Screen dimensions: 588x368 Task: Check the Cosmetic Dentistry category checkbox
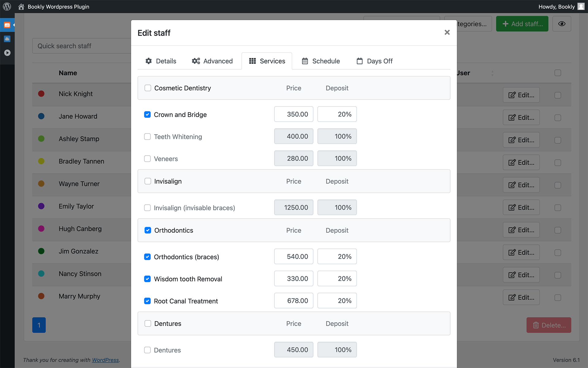148,88
